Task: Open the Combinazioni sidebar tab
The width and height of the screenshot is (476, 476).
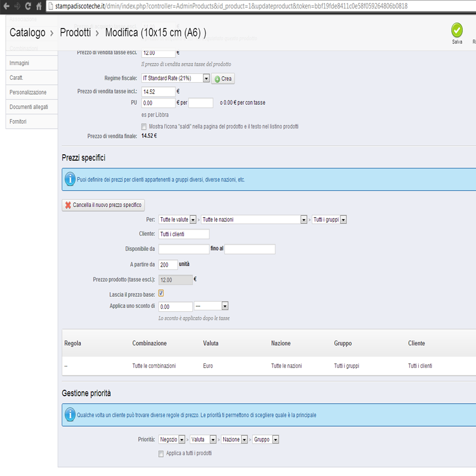Action: [x=32, y=49]
